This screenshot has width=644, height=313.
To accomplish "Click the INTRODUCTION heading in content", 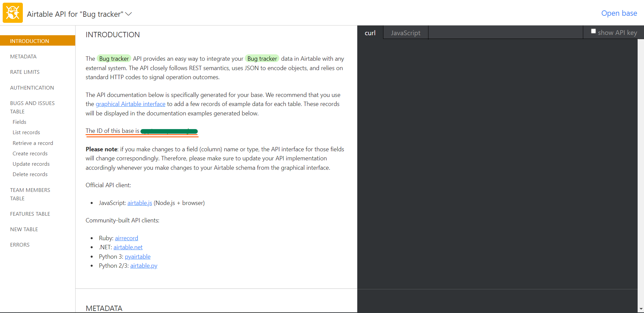I will click(x=113, y=35).
